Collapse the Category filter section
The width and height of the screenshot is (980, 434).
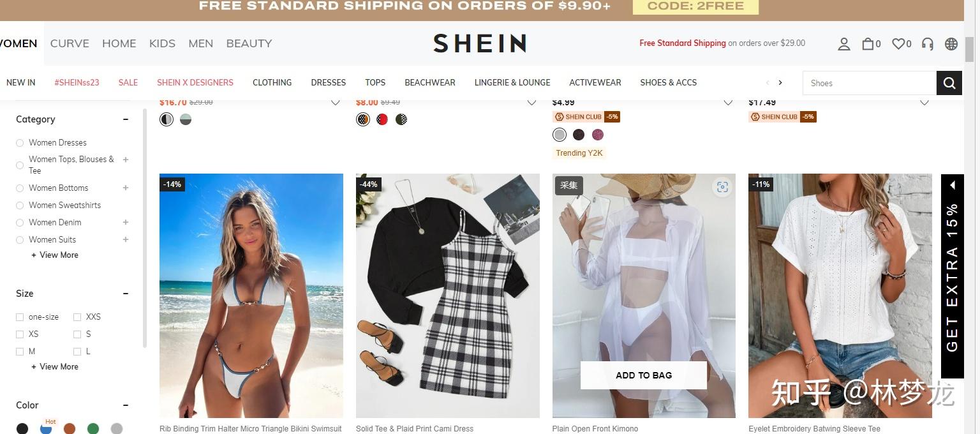(x=126, y=119)
